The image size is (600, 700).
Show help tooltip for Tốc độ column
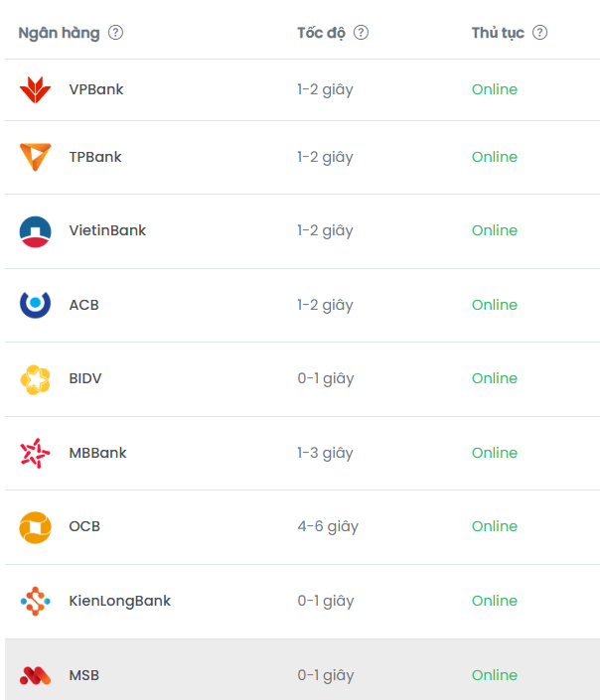point(361,33)
